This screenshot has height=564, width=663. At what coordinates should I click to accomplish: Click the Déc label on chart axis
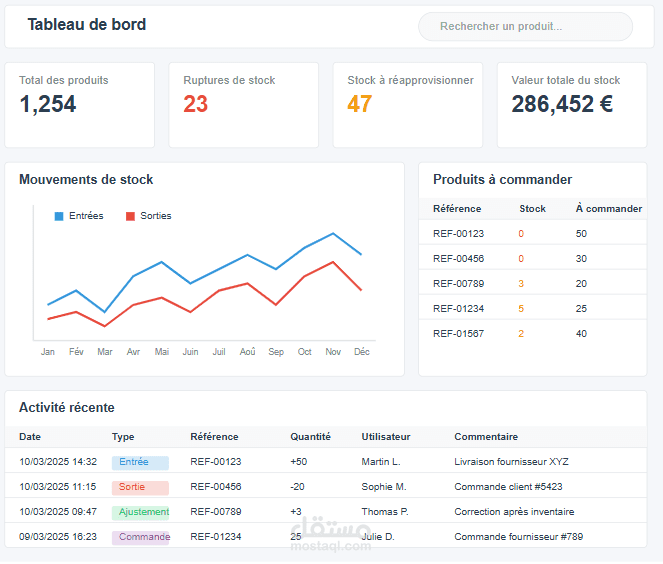pos(362,352)
